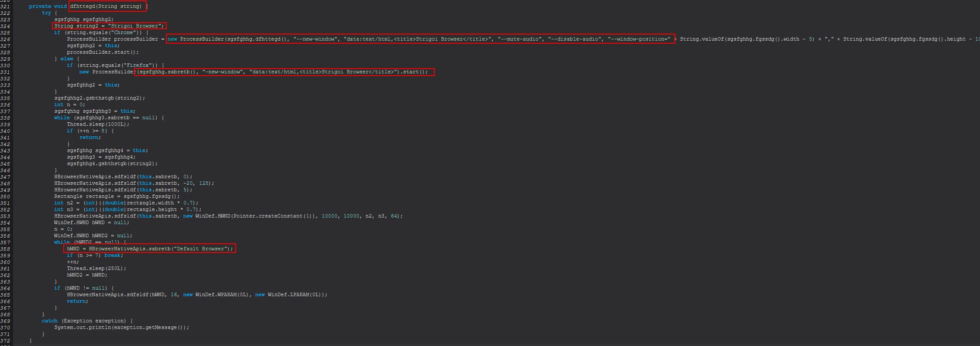Click the sdfsldf(this.sabretb, 5) call

pos(123,190)
